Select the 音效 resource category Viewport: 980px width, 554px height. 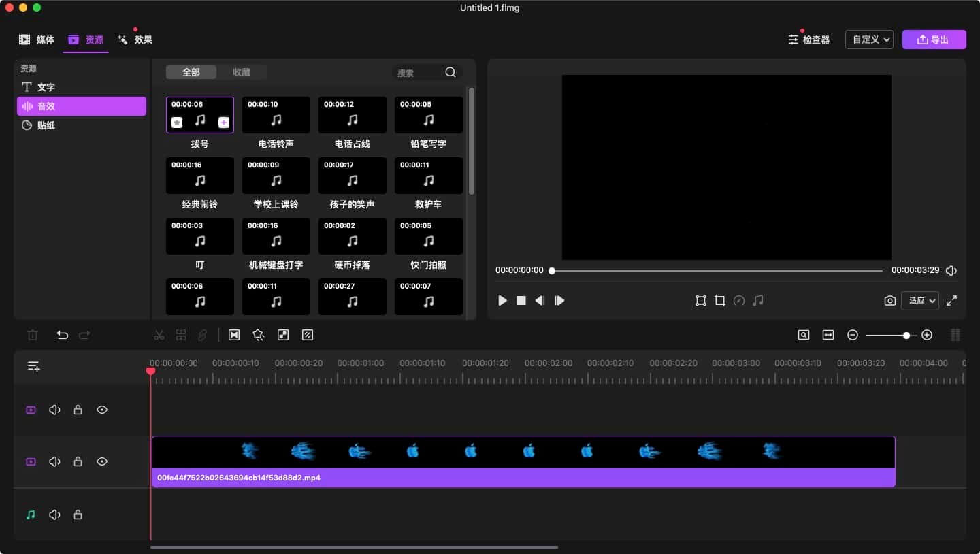[x=82, y=106]
